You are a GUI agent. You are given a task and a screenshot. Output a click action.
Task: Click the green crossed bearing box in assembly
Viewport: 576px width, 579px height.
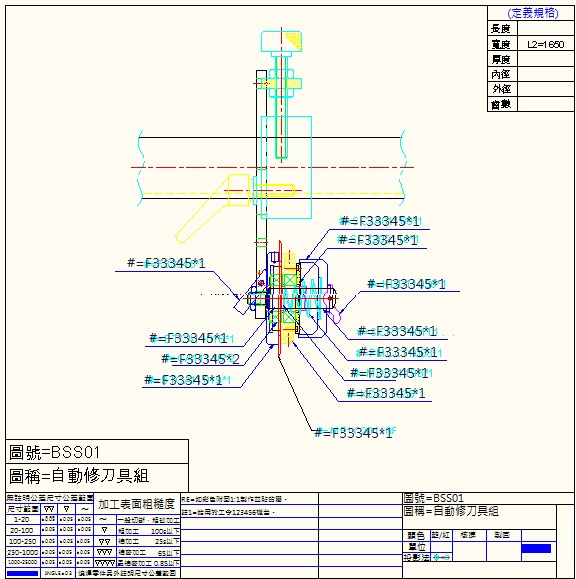289,281
